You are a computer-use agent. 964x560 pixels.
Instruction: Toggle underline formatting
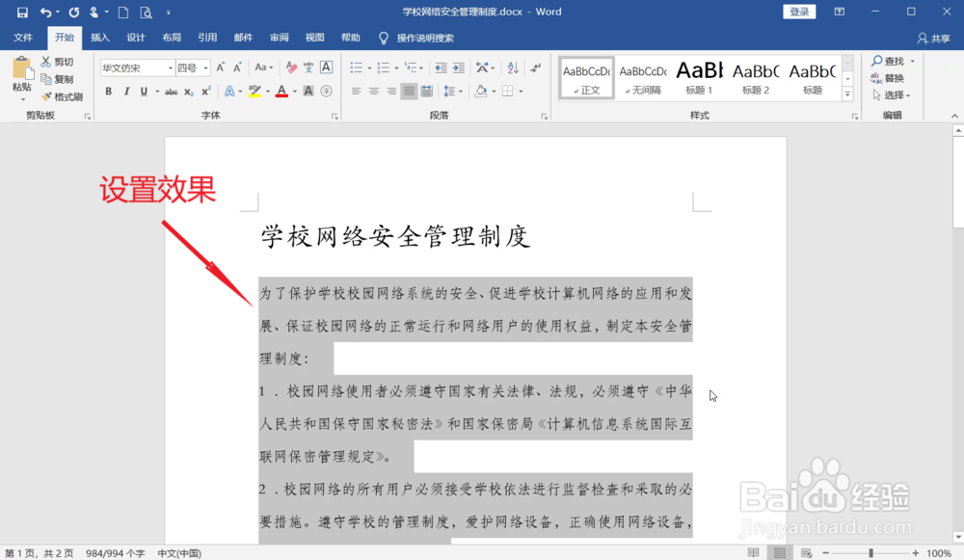(x=145, y=91)
